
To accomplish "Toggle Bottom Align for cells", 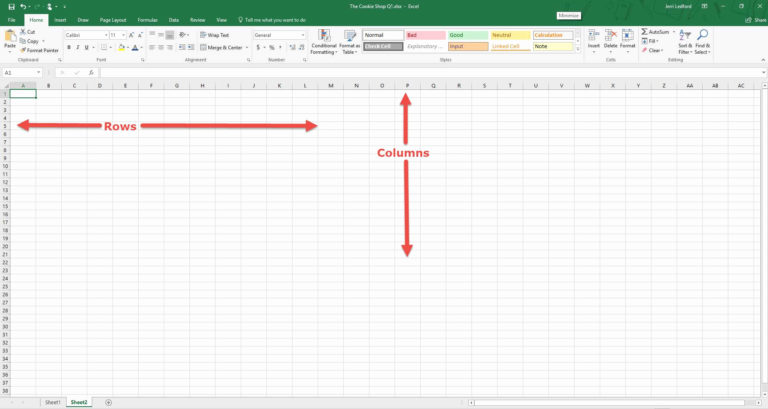I will (x=169, y=35).
